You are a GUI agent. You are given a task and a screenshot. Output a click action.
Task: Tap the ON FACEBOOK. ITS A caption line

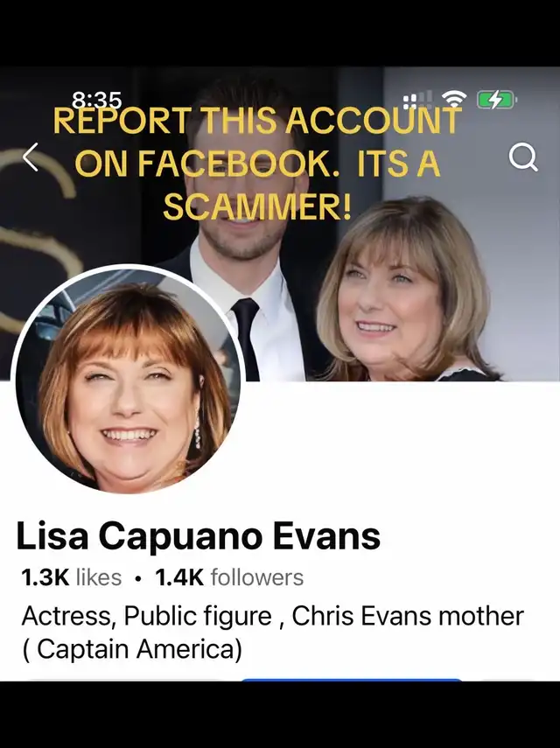[257, 164]
